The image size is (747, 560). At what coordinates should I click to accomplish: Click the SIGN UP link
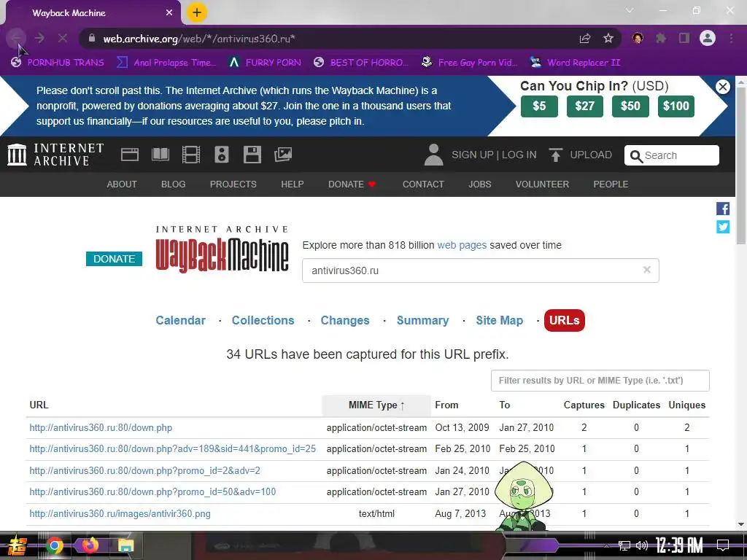pyautogui.click(x=472, y=155)
